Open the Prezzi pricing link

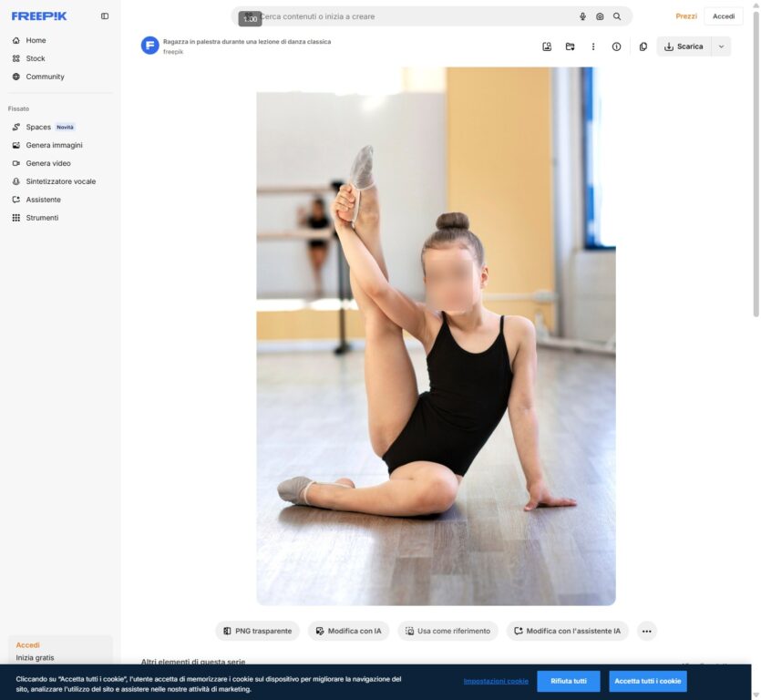(685, 16)
